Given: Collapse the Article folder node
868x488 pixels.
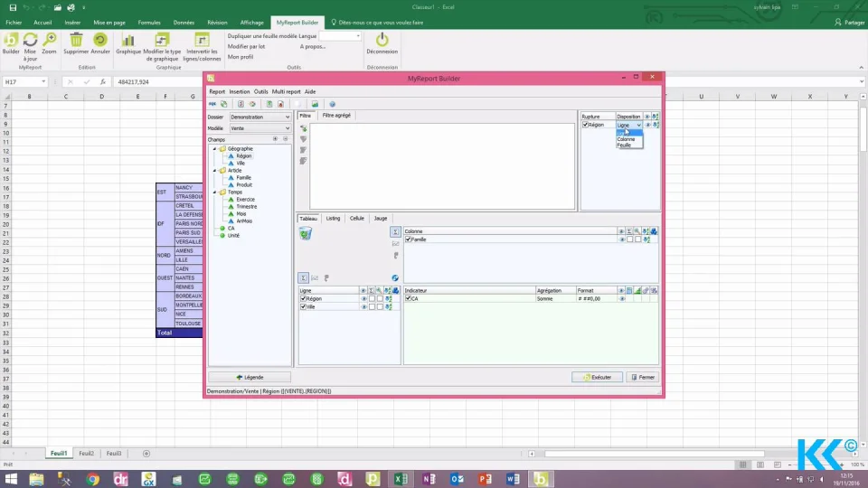Looking at the screenshot, I should (x=215, y=171).
